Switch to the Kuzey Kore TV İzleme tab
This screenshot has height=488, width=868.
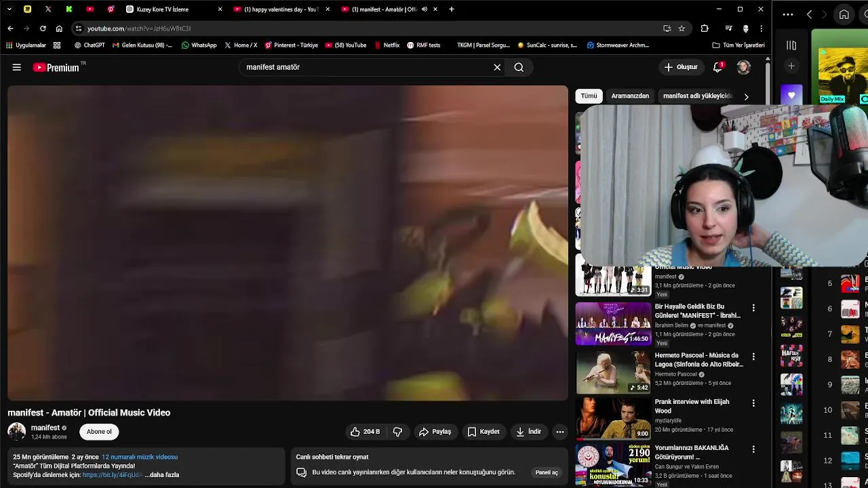(x=175, y=9)
